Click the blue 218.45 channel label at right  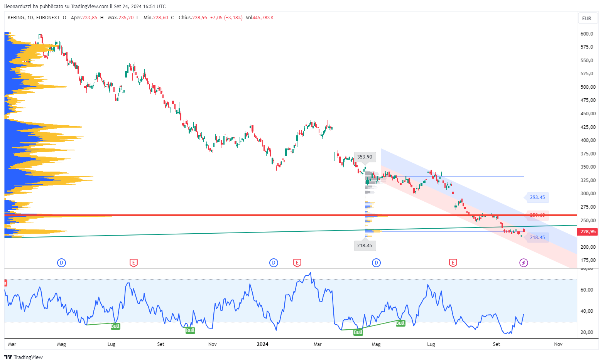pos(537,238)
